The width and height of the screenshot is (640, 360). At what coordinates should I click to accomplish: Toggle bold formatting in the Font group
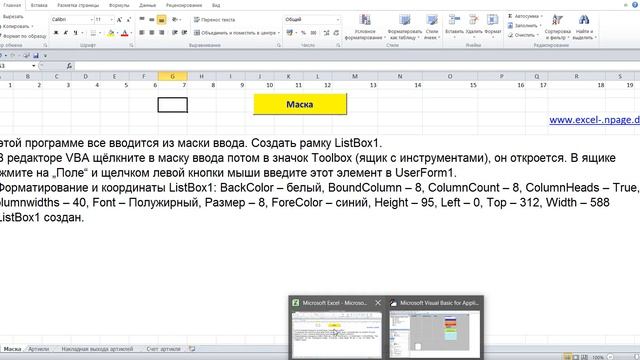click(56, 33)
